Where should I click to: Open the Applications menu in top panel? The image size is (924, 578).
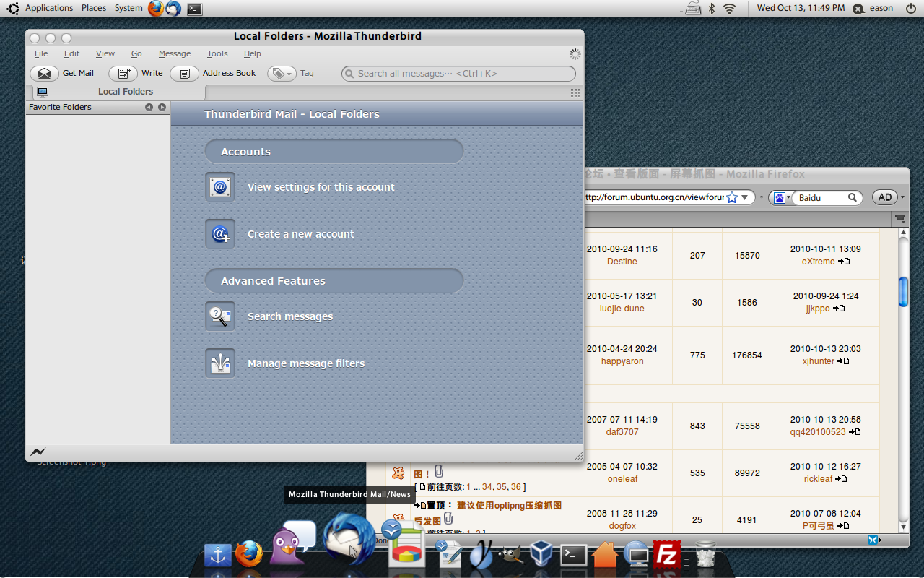pos(49,8)
